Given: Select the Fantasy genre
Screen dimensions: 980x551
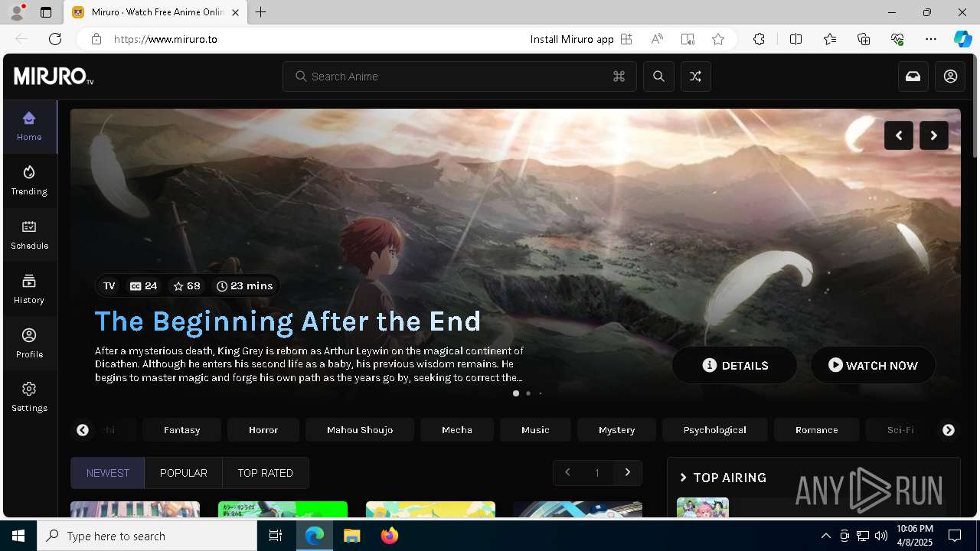Looking at the screenshot, I should 182,430.
